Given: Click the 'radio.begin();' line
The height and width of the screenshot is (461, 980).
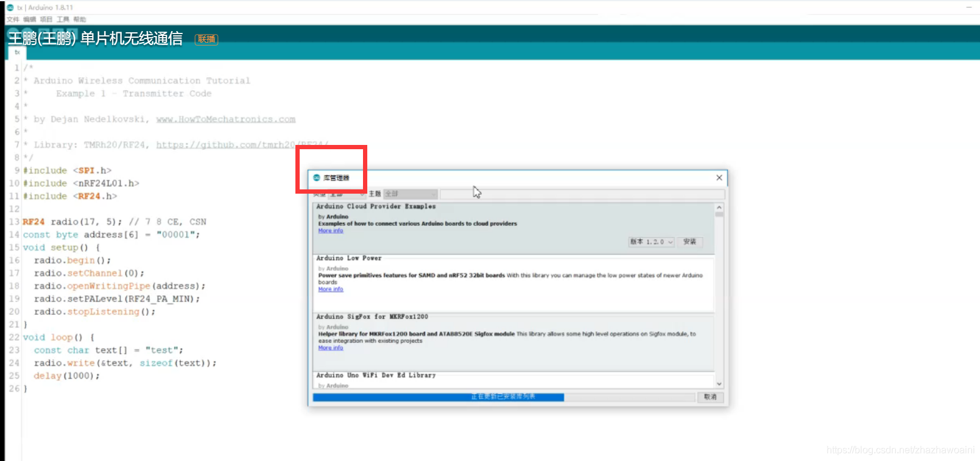Looking at the screenshot, I should pos(72,260).
